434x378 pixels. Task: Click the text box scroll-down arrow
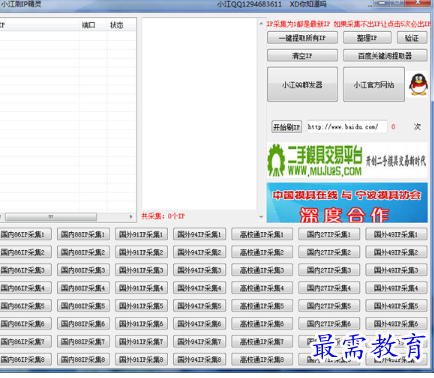(x=261, y=217)
